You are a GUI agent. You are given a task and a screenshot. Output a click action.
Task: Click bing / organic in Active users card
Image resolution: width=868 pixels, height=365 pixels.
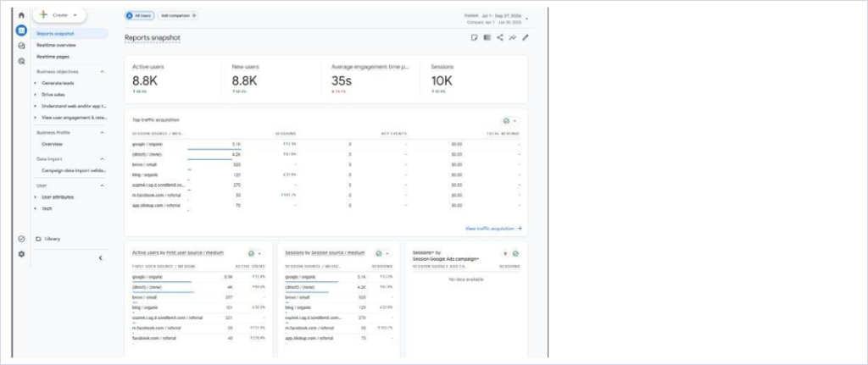(x=144, y=307)
